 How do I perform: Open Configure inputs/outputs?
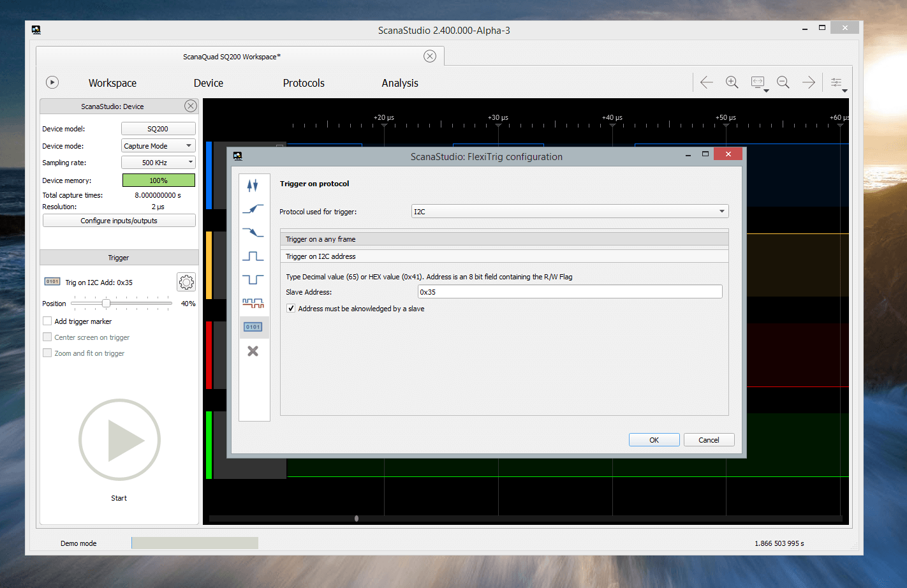[x=119, y=220]
